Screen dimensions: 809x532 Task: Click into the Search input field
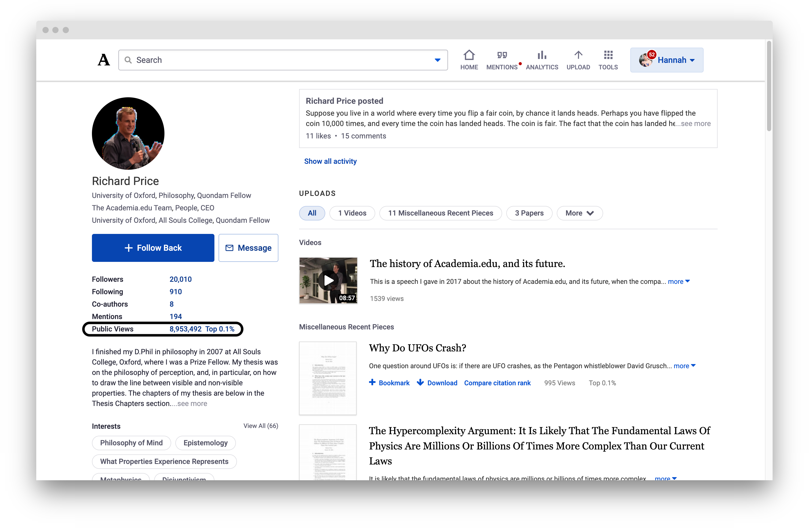[283, 60]
